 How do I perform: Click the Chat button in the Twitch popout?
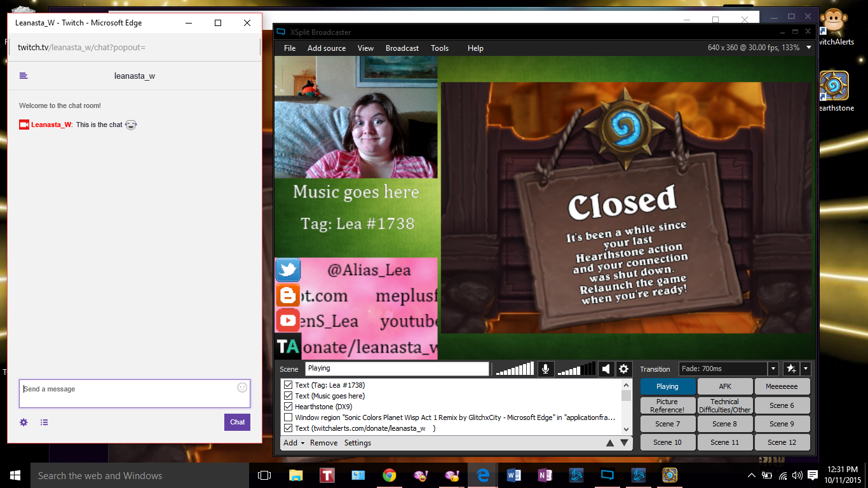236,422
